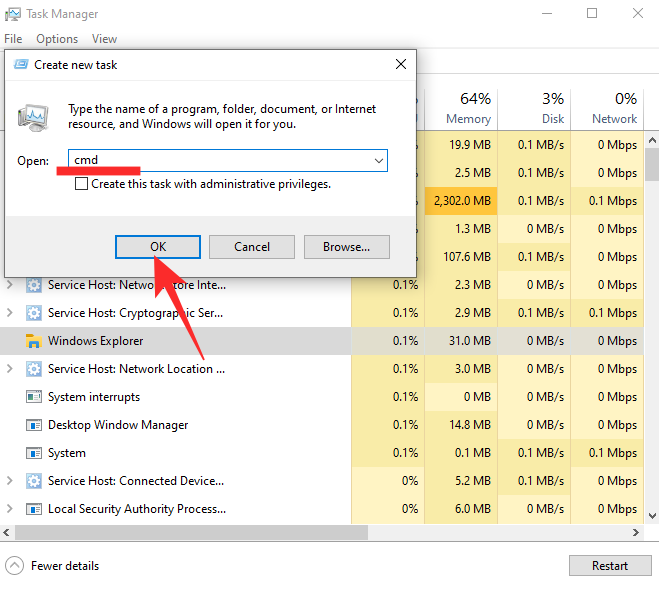Click the Cancel button
Viewport: 659px width, 589px height.
(x=252, y=247)
